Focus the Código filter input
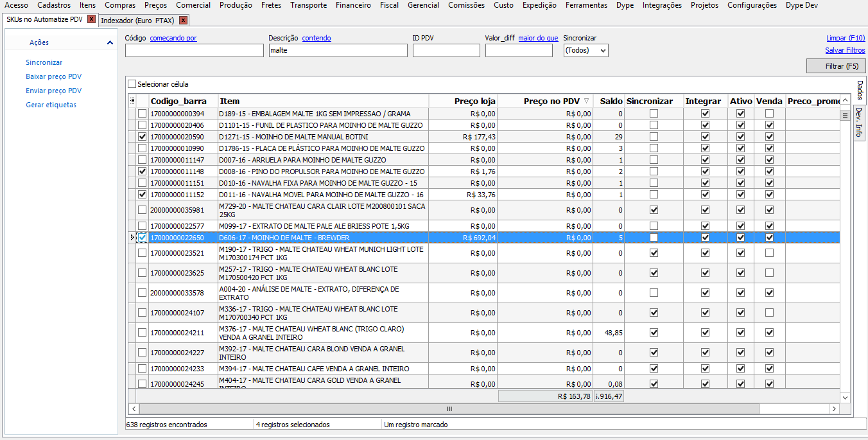This screenshot has width=868, height=440. 195,51
